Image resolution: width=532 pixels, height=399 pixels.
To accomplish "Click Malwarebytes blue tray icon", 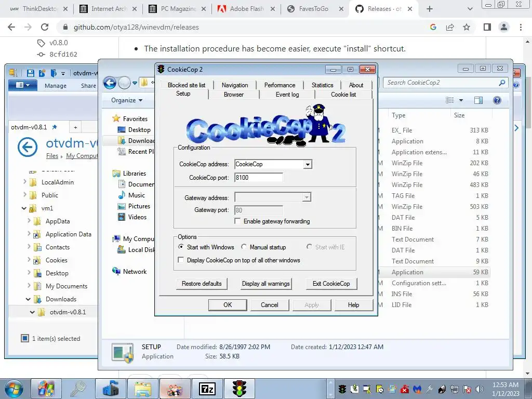I will coord(417,389).
